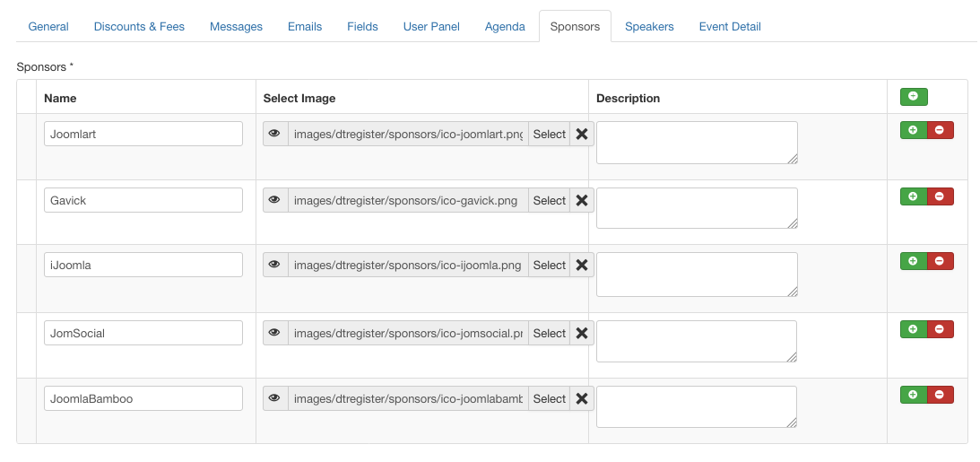This screenshot has width=980, height=462.
Task: Focus the iJoomla name field
Action: [143, 265]
